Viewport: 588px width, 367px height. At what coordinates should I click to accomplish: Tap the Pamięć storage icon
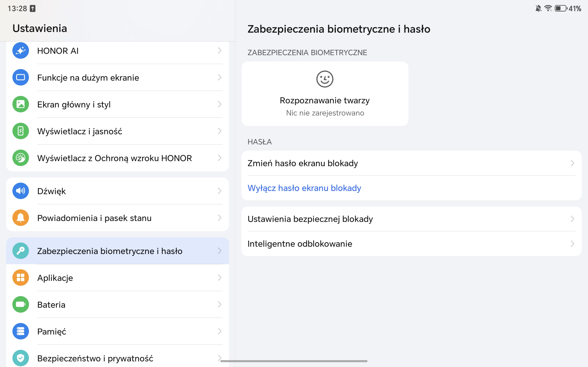click(x=21, y=331)
